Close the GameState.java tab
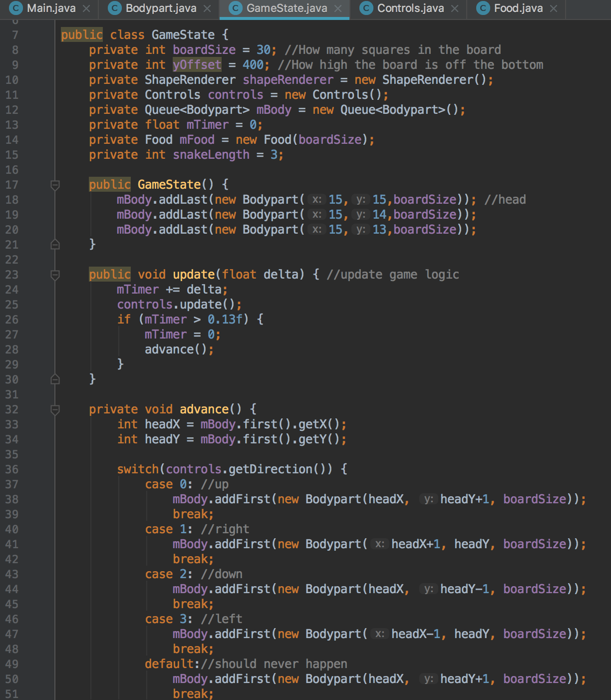Image resolution: width=611 pixels, height=700 pixels. pos(339,8)
